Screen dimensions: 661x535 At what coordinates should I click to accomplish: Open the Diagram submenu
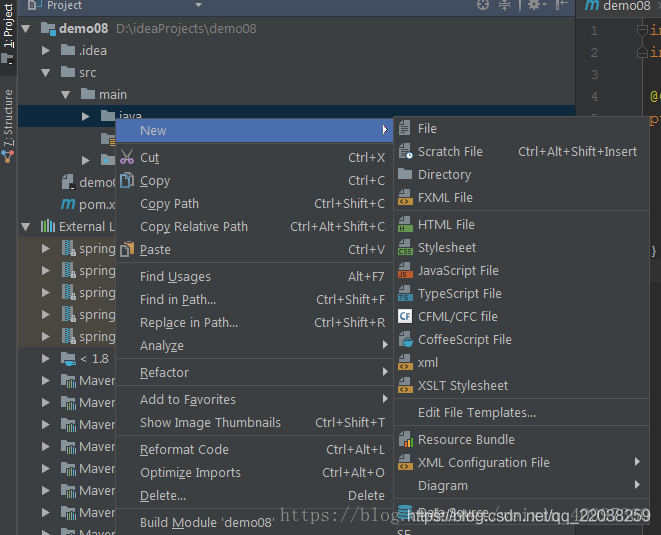tap(521, 485)
